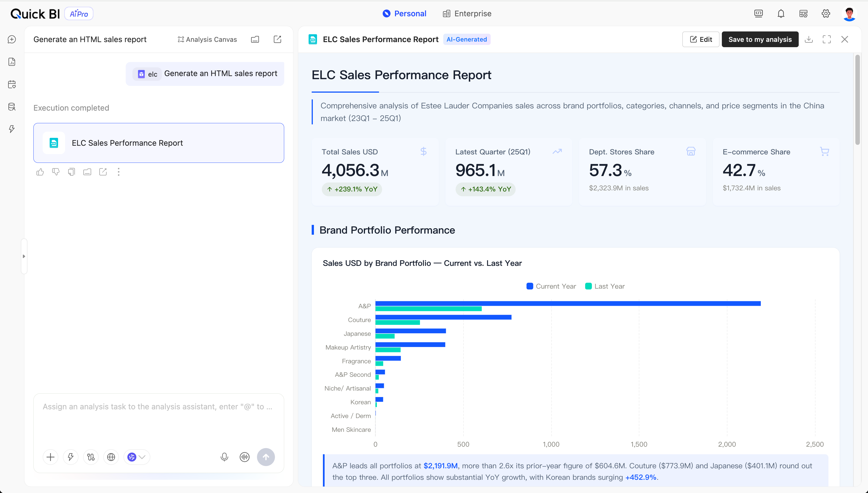868x493 pixels.
Task: Click the Total Sales USD value 4,056.3
Action: click(x=350, y=170)
